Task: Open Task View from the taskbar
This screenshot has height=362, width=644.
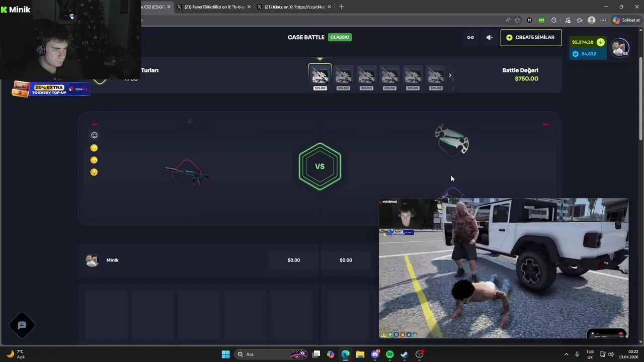Action: coord(316,354)
